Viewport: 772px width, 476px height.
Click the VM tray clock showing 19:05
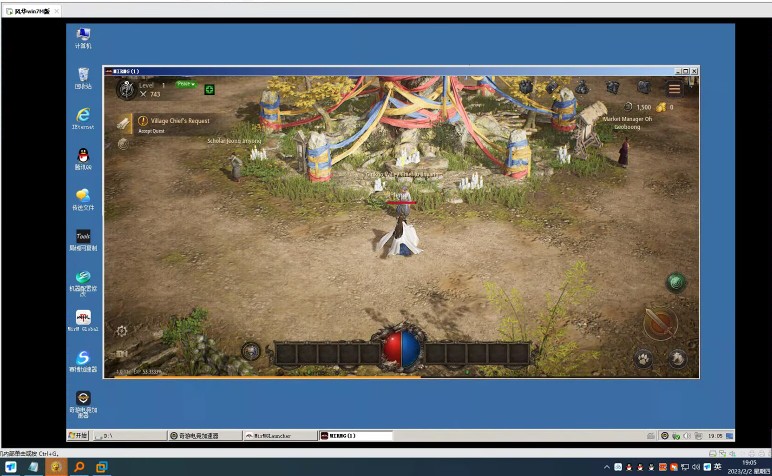point(715,436)
